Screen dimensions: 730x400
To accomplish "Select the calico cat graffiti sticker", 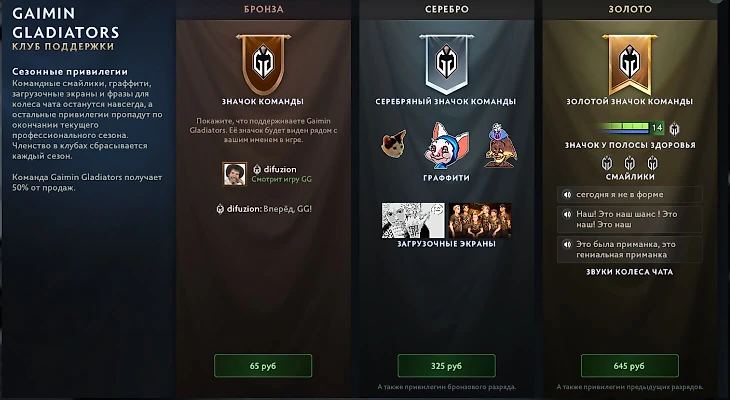I will click(394, 144).
